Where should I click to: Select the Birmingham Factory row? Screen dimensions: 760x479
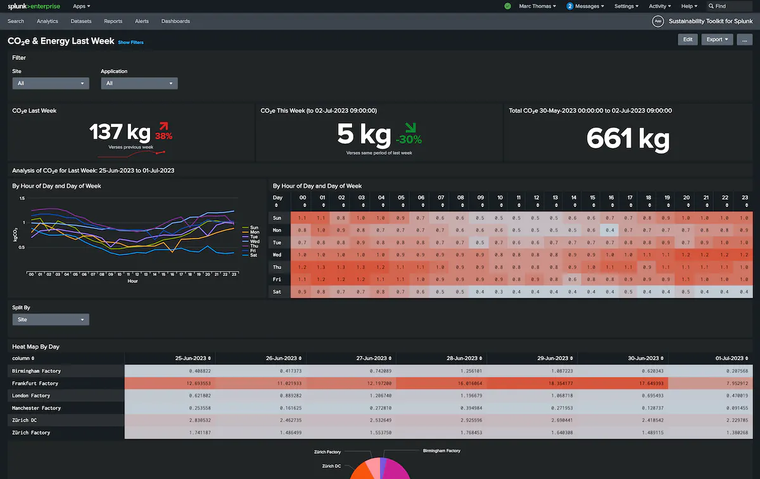click(x=380, y=371)
